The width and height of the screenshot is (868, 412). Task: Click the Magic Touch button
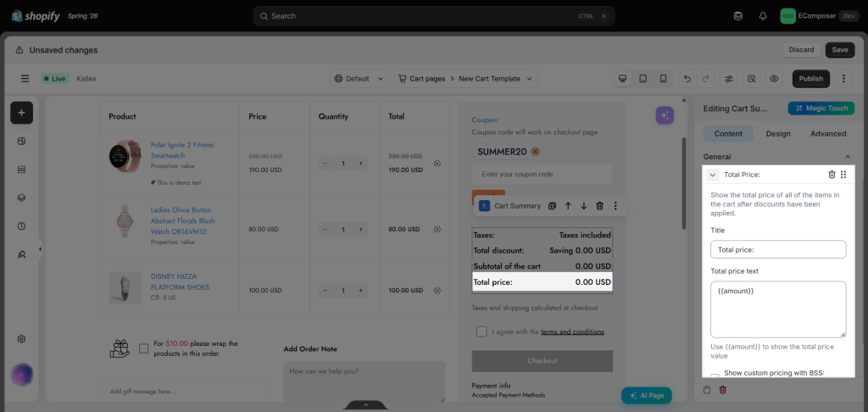pos(821,108)
